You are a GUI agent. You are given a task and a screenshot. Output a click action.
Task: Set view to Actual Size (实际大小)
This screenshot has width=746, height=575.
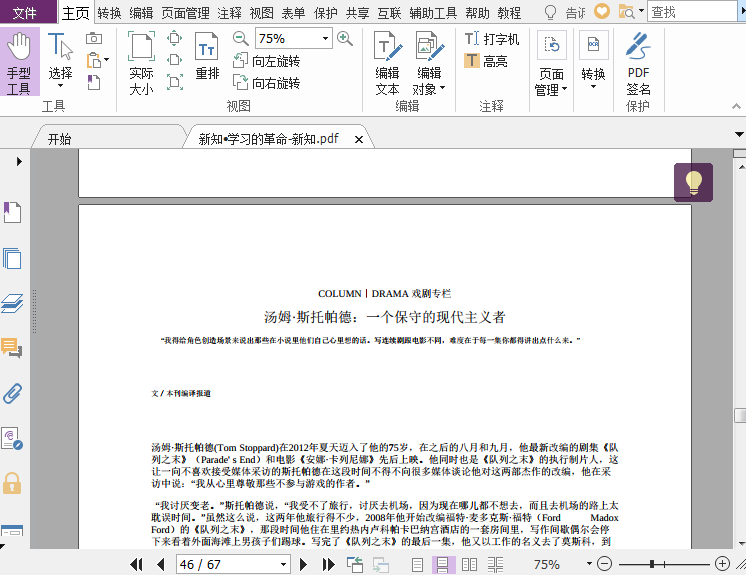tap(141, 63)
